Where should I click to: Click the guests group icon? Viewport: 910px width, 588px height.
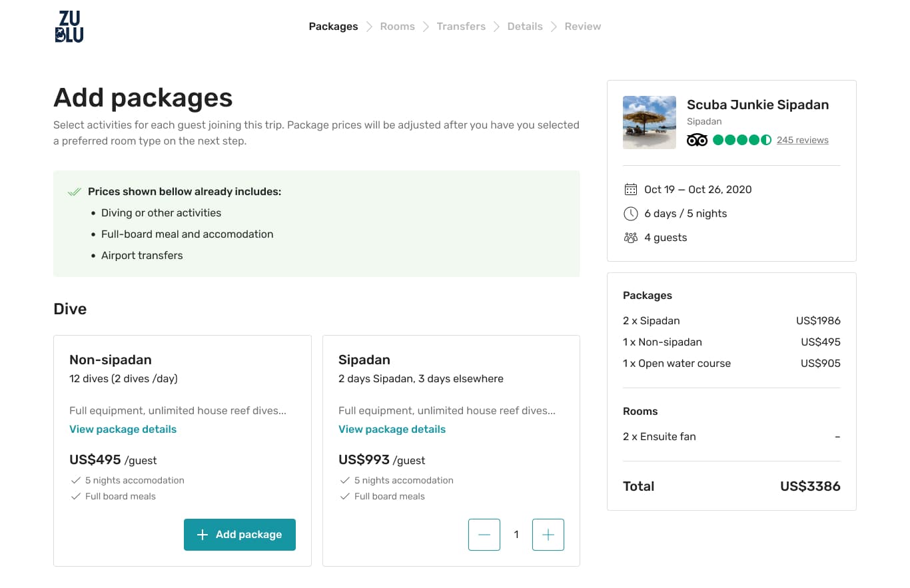pos(630,238)
